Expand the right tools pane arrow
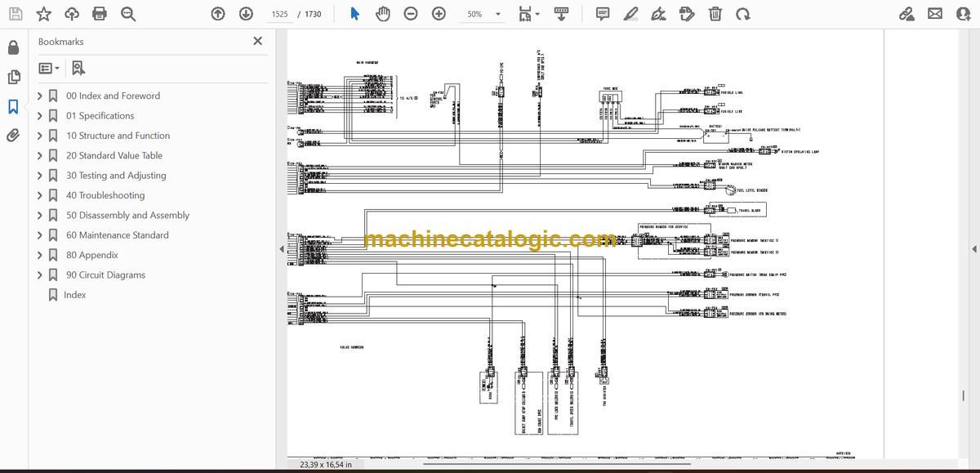 point(974,248)
